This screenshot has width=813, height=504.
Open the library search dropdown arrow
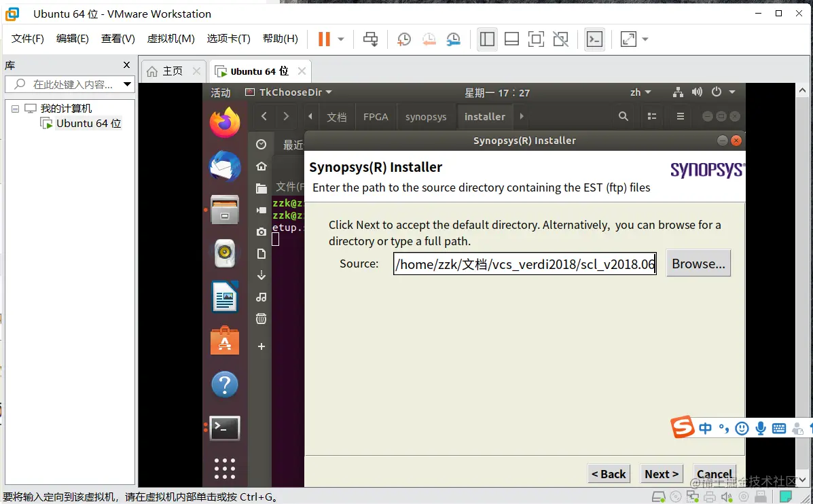[127, 84]
